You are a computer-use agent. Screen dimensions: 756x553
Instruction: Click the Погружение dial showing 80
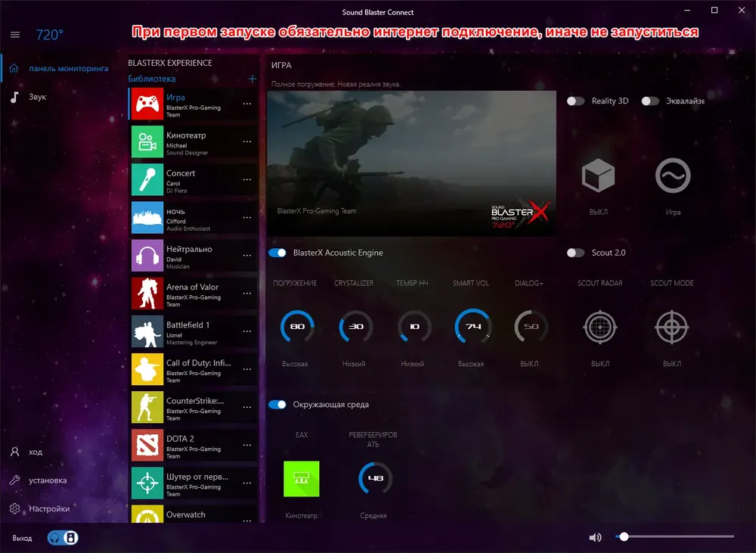pos(297,327)
